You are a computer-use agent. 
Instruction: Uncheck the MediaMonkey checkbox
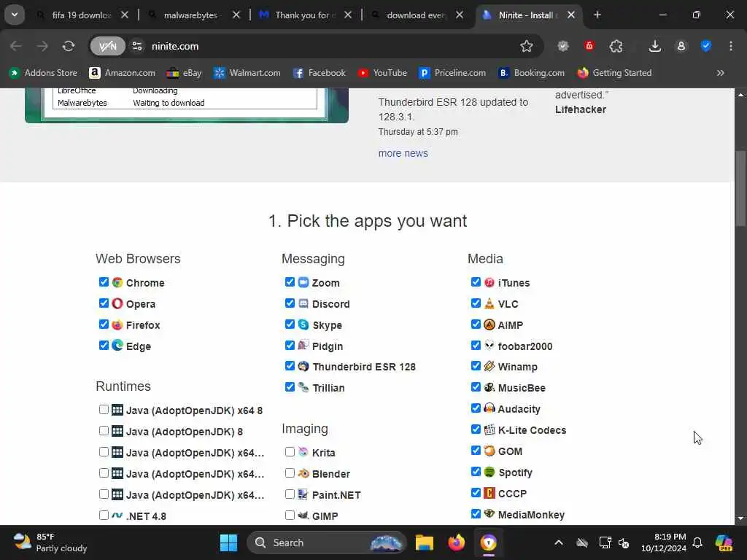[476, 514]
